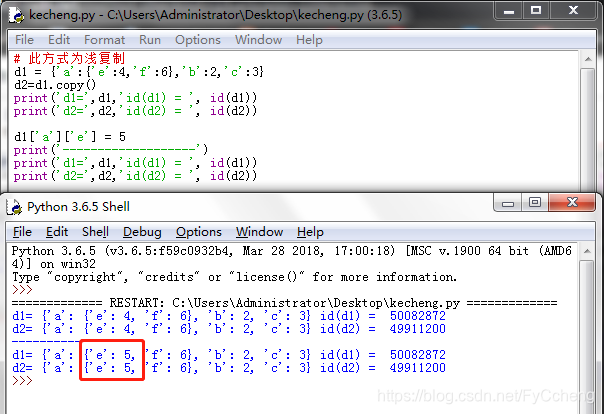Screen dimensions: 604x414
Task: Open Help menu in kecheng.py editor
Action: point(309,40)
